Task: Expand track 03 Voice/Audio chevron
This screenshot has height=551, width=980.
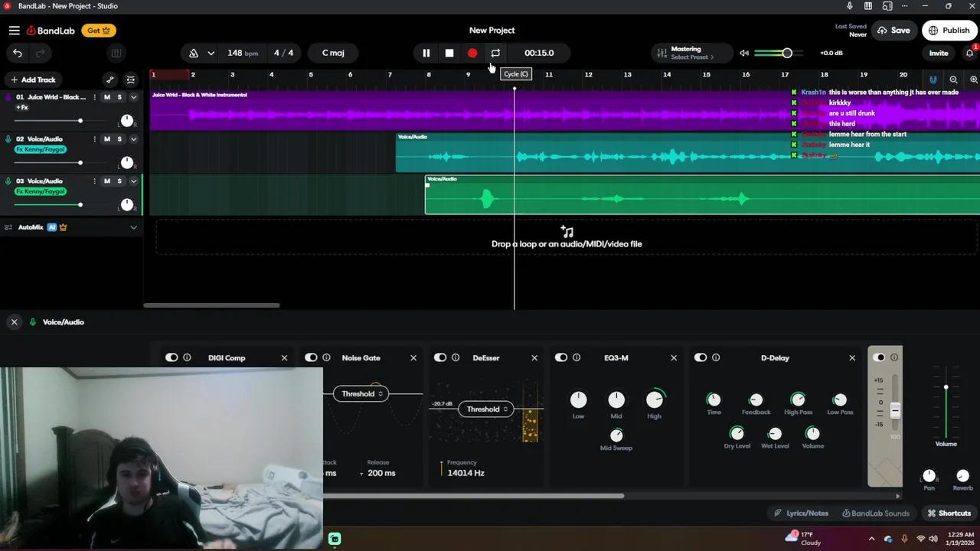Action: (133, 181)
